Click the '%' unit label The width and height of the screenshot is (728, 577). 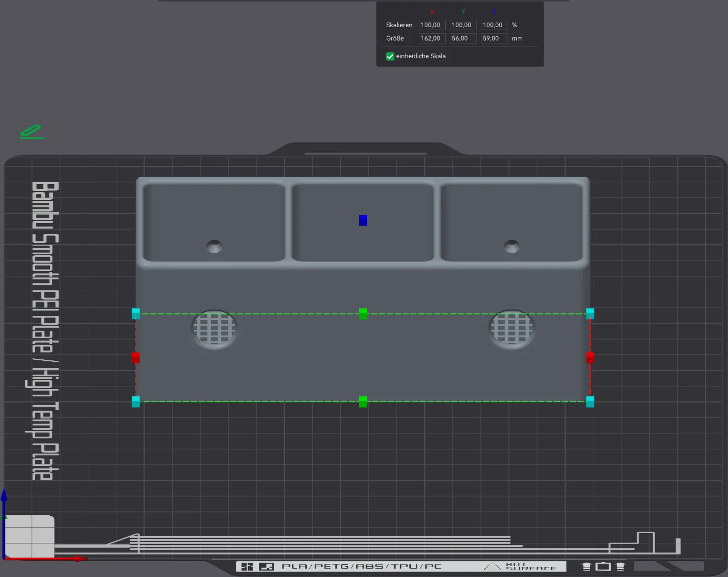[514, 25]
